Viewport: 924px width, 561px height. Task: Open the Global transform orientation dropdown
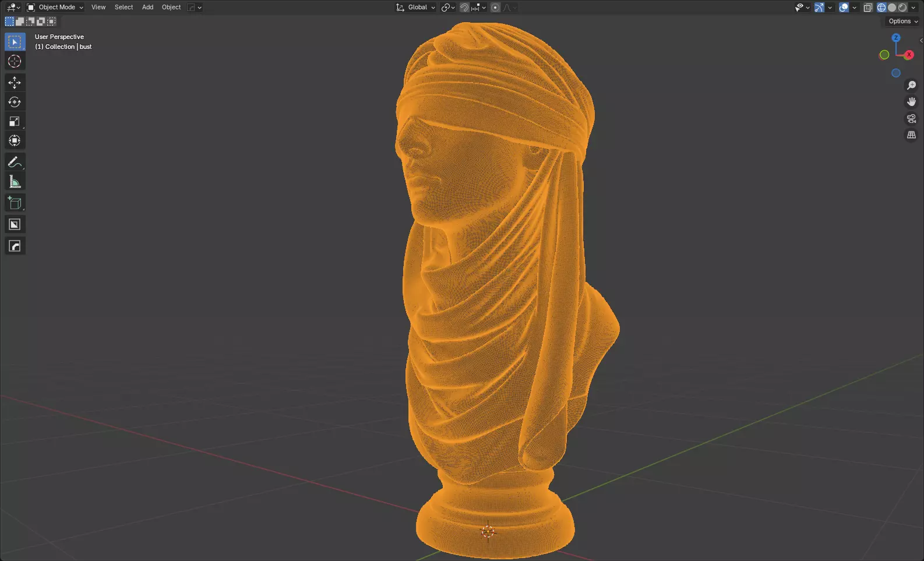[416, 8]
